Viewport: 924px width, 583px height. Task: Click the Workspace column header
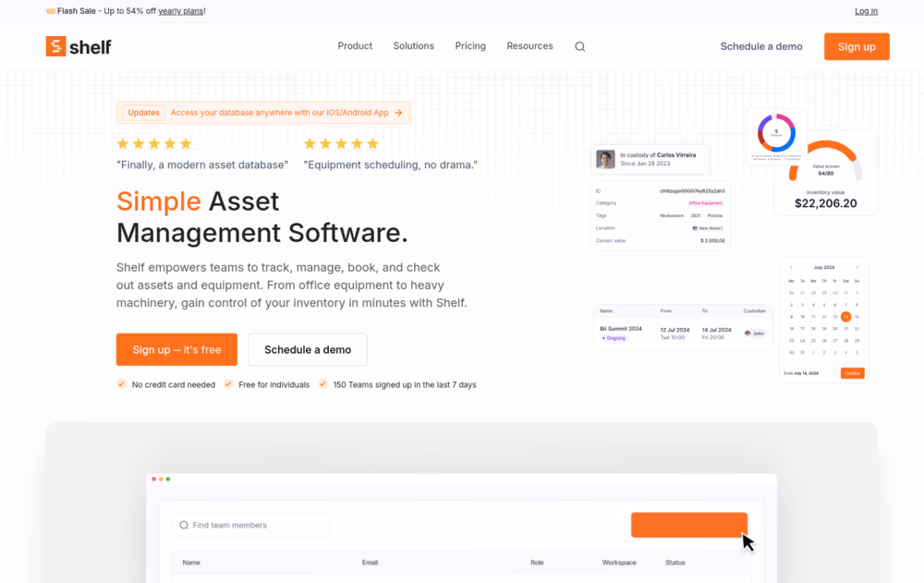619,563
